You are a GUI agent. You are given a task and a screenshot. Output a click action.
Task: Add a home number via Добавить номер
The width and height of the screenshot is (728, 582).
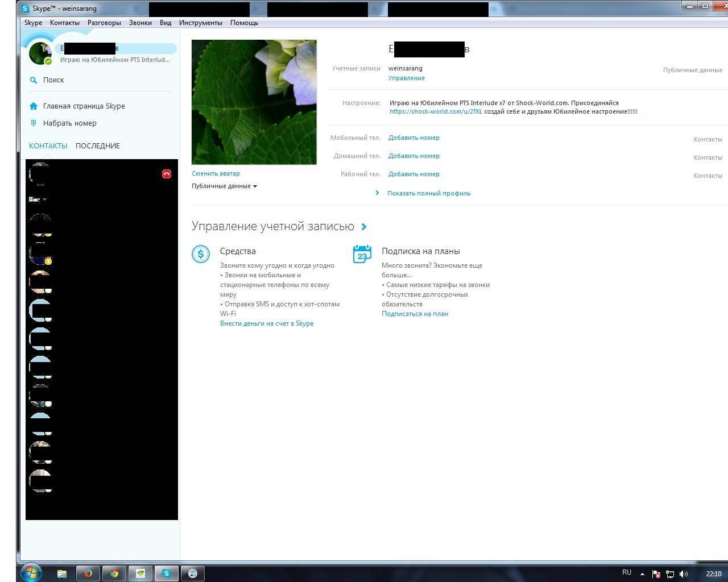click(414, 156)
